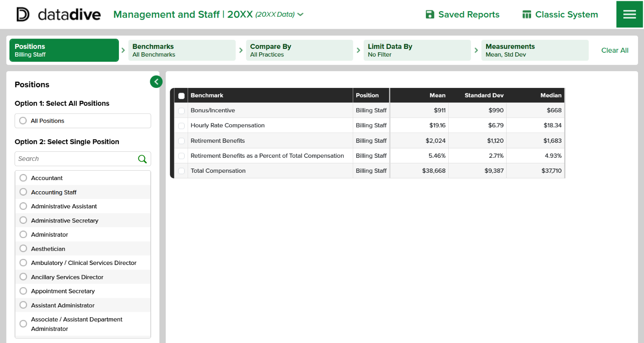The height and width of the screenshot is (343, 644).
Task: Open the Benchmarks step
Action: tap(182, 50)
